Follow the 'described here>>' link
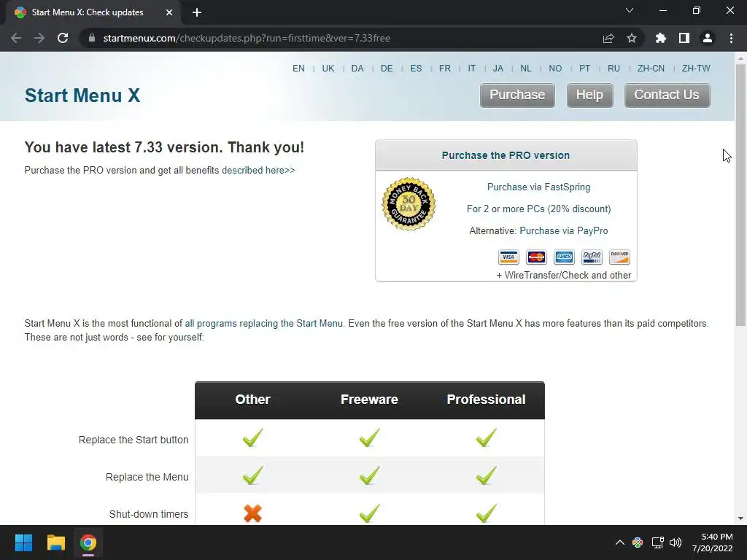 coord(258,171)
